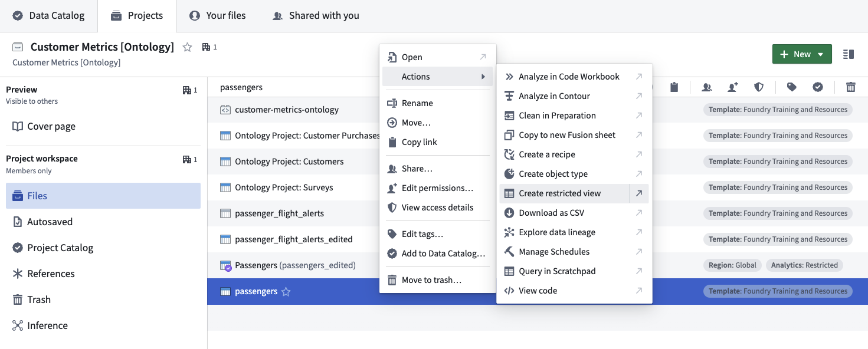Image resolution: width=868 pixels, height=349 pixels.
Task: Open the green New dropdown button
Action: (x=802, y=54)
